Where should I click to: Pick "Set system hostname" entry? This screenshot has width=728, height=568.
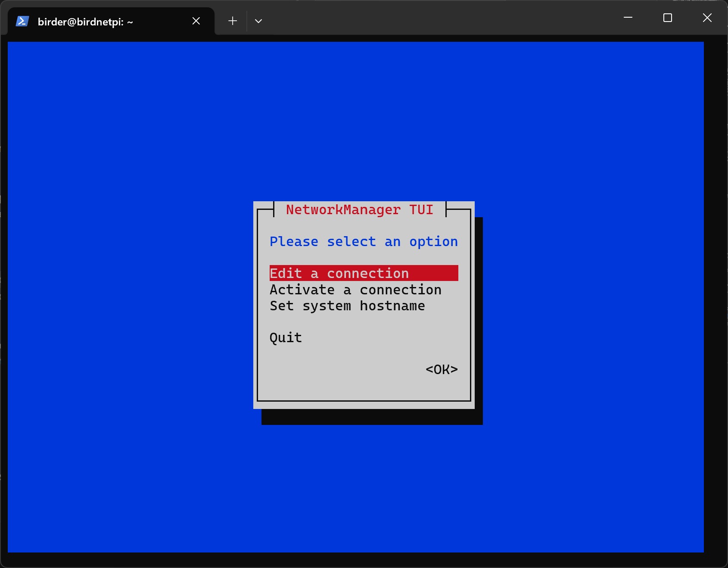(x=347, y=306)
